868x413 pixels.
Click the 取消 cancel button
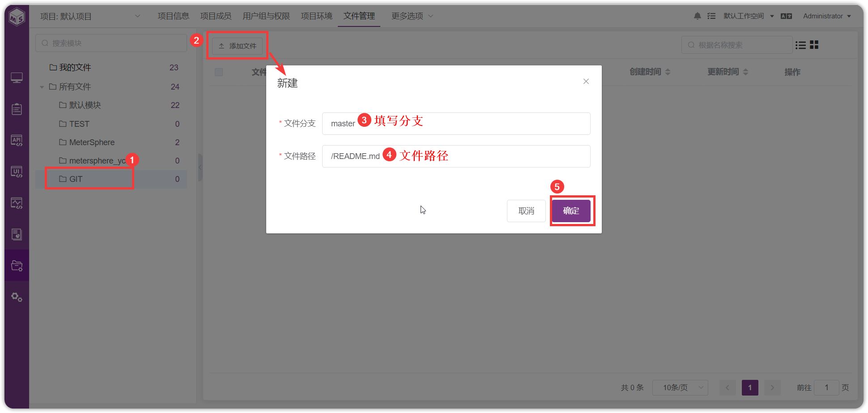pyautogui.click(x=526, y=211)
